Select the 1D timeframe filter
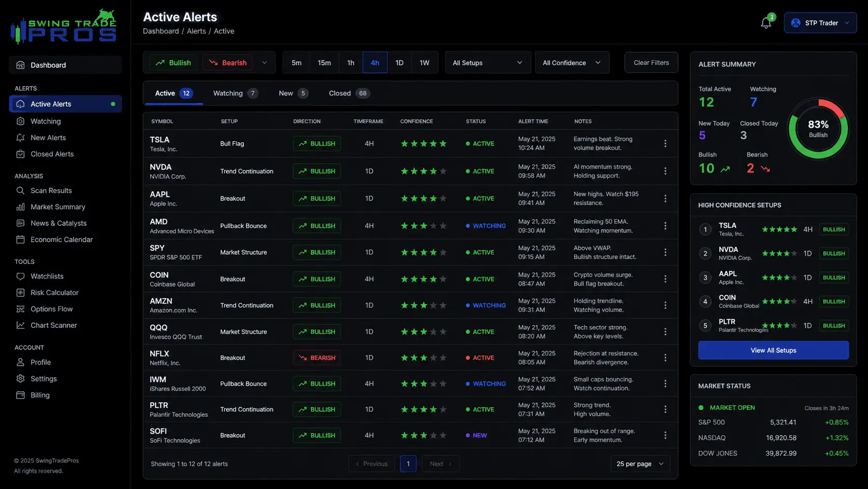 [399, 63]
